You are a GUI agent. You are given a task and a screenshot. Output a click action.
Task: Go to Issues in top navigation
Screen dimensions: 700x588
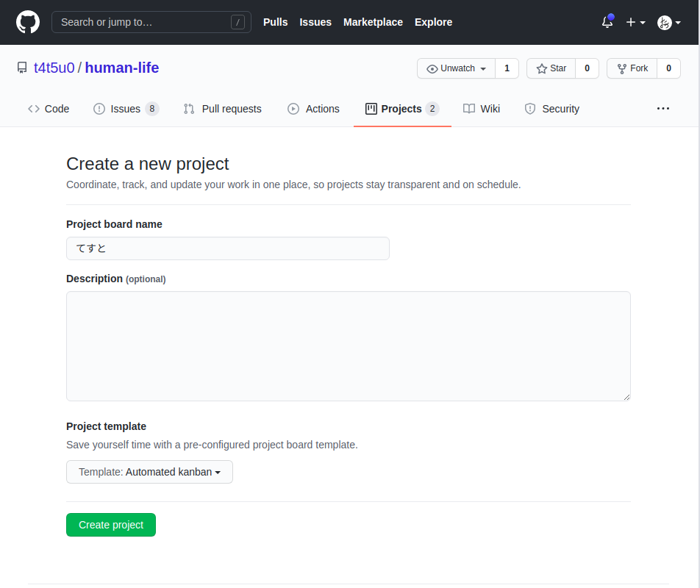click(x=315, y=22)
